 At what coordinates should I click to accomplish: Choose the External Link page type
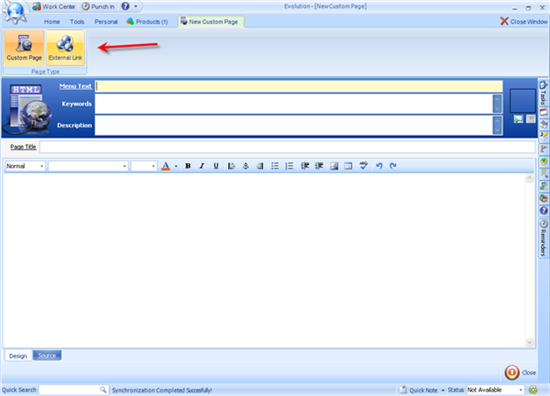click(65, 48)
